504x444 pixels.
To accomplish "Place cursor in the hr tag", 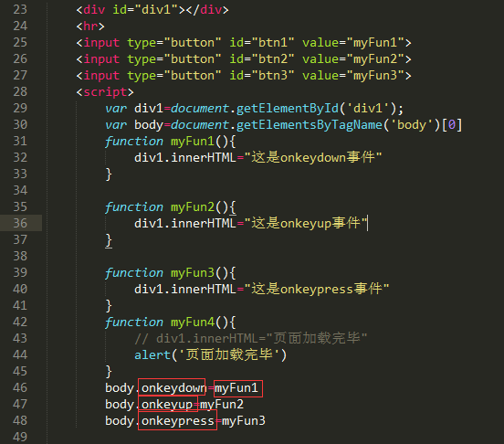I will click(x=90, y=26).
